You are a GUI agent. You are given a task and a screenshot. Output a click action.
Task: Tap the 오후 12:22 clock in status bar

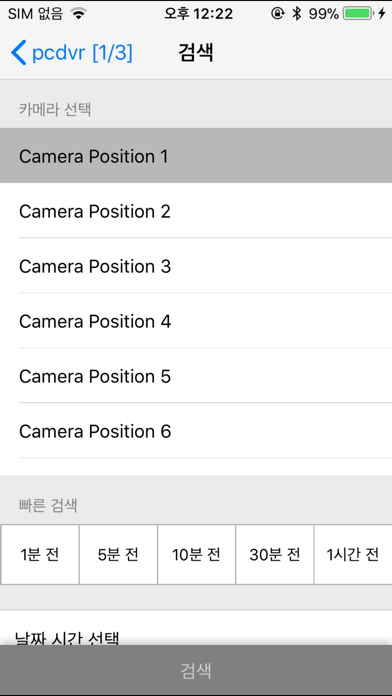(198, 14)
